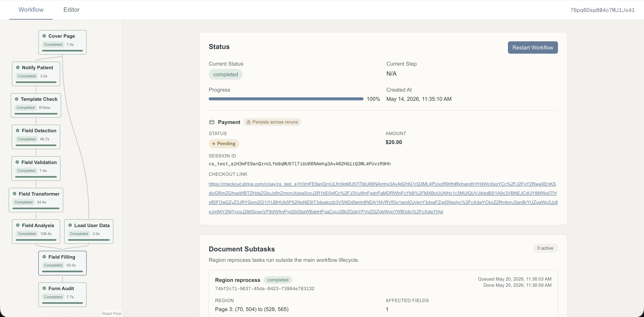Image resolution: width=644 pixels, height=317 pixels.
Task: Click the Field Transformer check icon
Action: 14,194
